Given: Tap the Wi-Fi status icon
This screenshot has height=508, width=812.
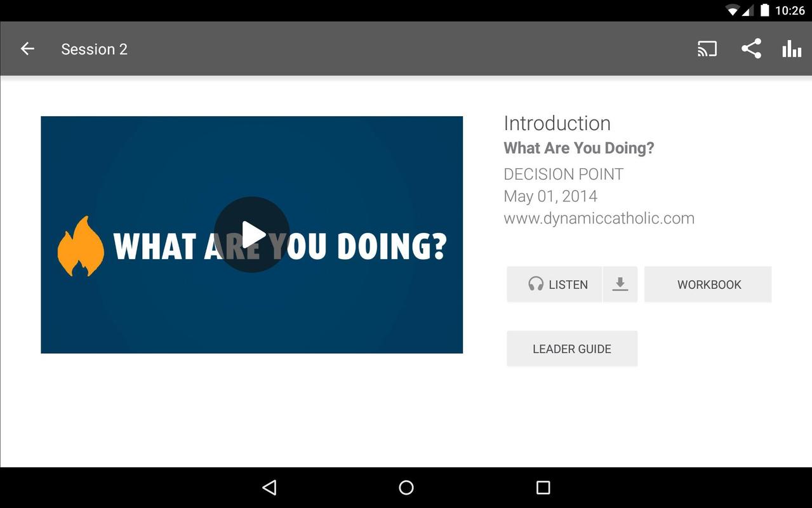Looking at the screenshot, I should pyautogui.click(x=733, y=10).
